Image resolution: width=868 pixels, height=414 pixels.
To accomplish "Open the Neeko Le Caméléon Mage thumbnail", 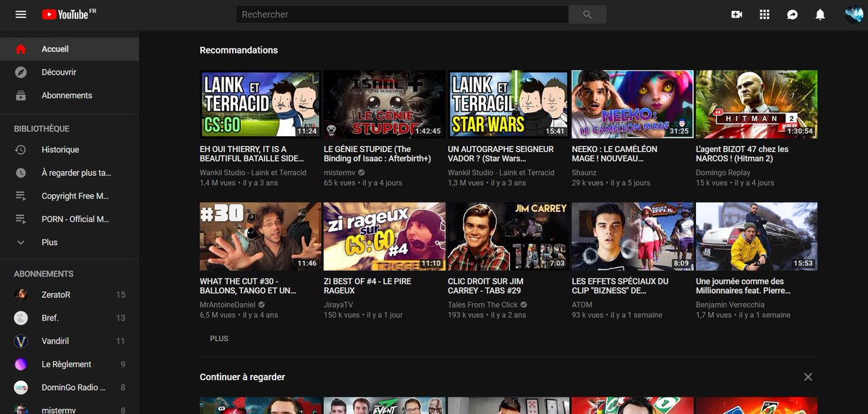I will 632,104.
